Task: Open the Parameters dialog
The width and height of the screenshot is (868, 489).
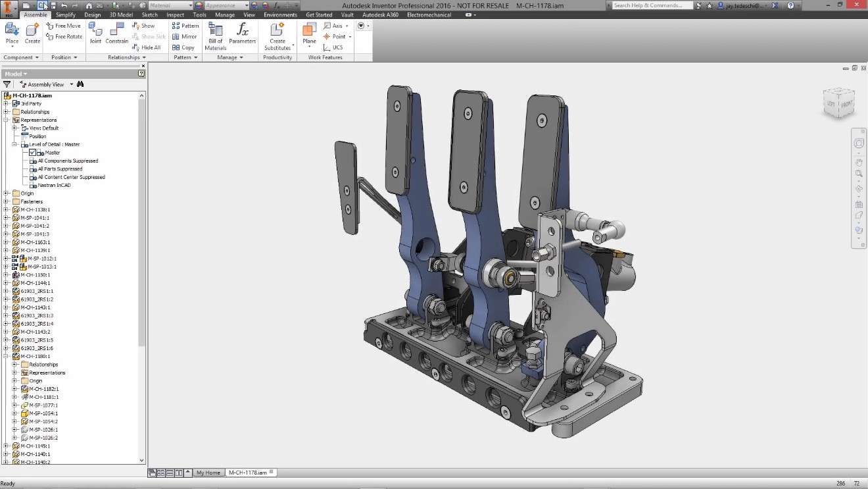Action: coord(243,33)
